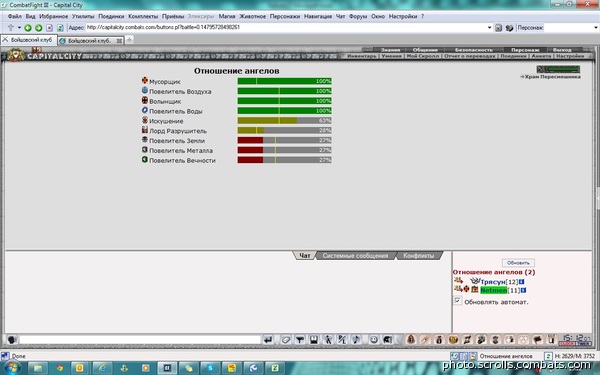Click the green browser back arrow
Image resolution: width=600 pixels, height=375 pixels.
(x=28, y=28)
